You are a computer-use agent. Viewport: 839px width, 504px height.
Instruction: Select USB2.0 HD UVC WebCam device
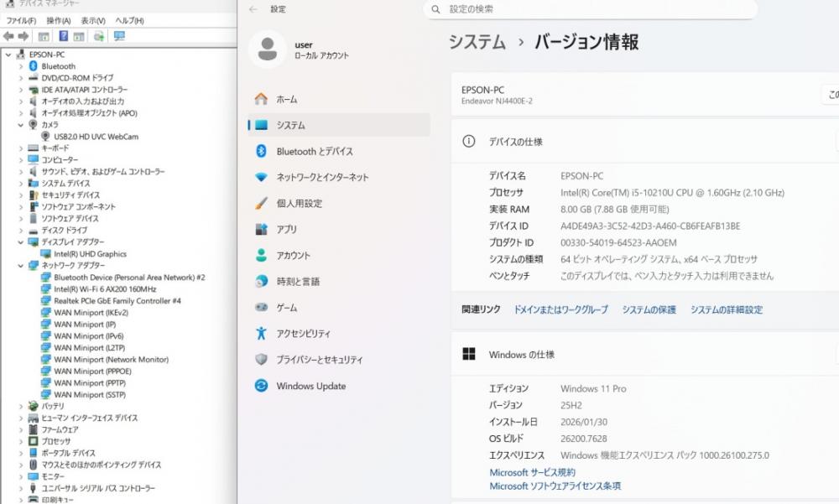click(x=96, y=137)
